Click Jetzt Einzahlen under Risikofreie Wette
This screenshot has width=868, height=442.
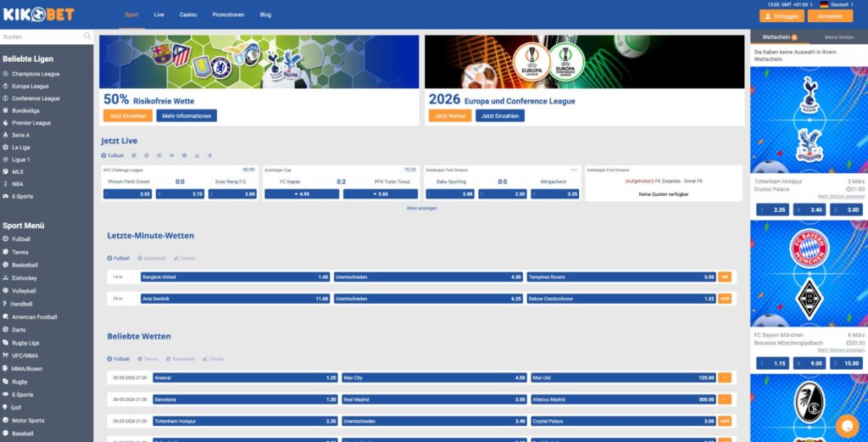128,115
